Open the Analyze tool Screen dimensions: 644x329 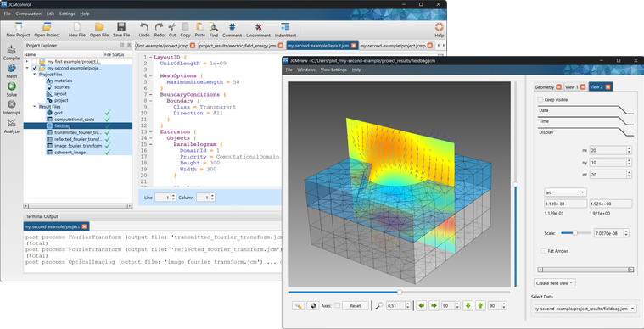pyautogui.click(x=12, y=123)
